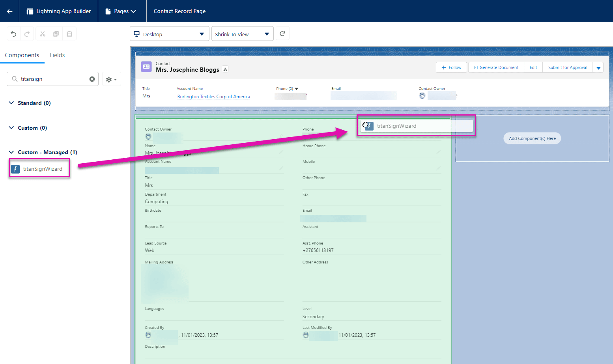The width and height of the screenshot is (613, 364).
Task: Click the hierarchy icon beside Josephine Bloggs
Action: [x=225, y=69]
